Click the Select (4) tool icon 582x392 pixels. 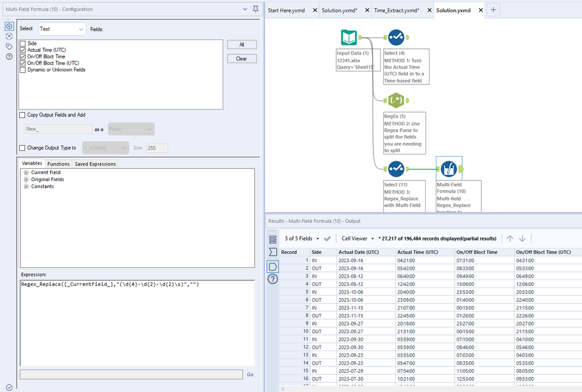point(396,37)
